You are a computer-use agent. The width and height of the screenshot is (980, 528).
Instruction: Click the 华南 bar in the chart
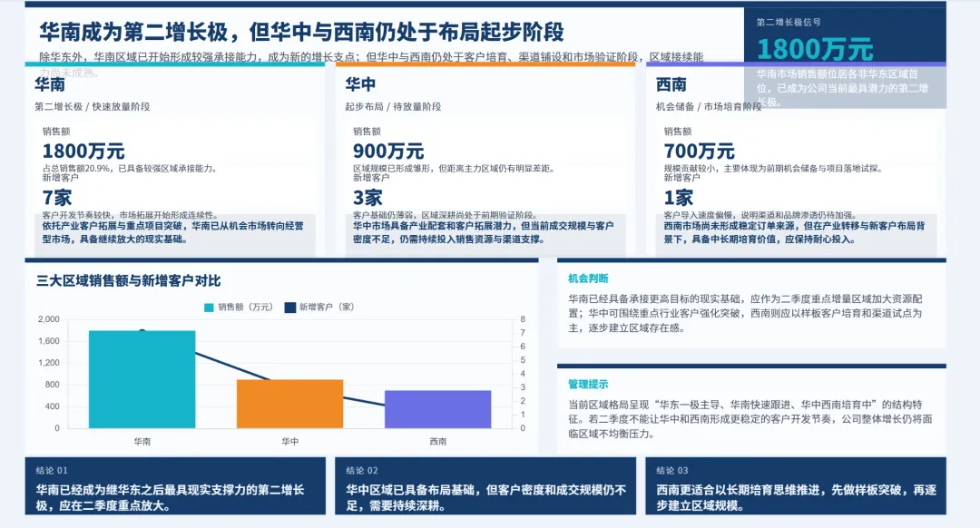point(145,381)
